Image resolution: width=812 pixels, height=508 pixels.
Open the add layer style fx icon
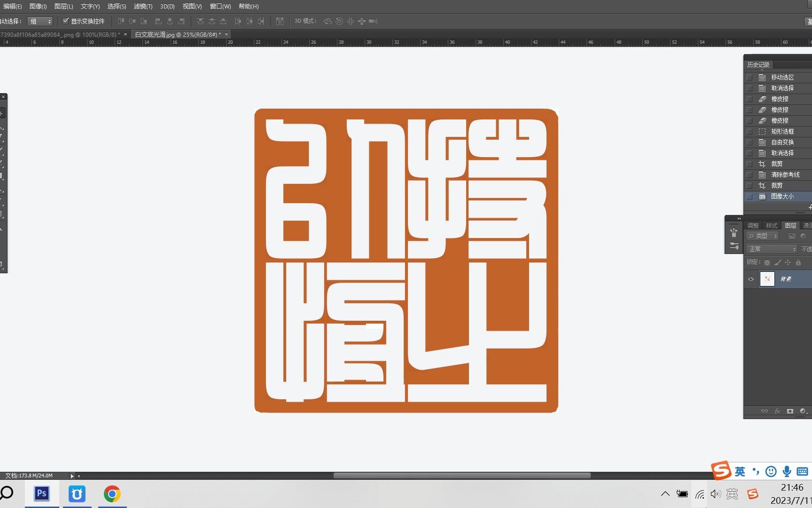778,411
